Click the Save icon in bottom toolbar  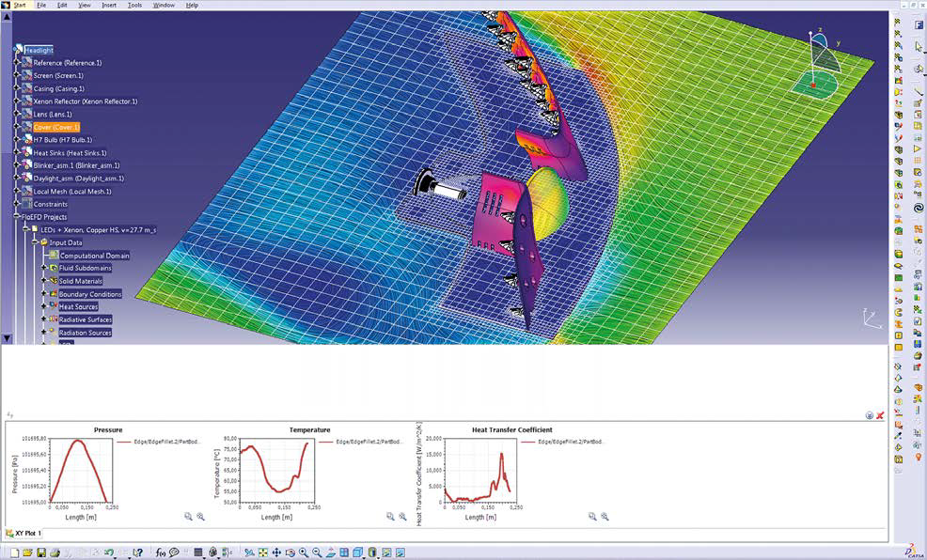pyautogui.click(x=40, y=552)
